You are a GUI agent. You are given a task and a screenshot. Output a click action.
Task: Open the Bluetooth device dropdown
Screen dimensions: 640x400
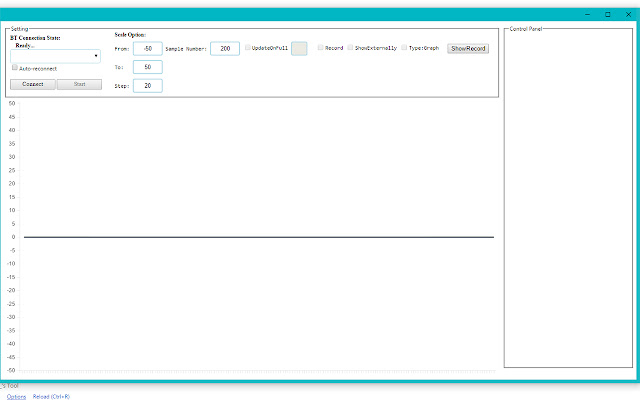(x=55, y=56)
